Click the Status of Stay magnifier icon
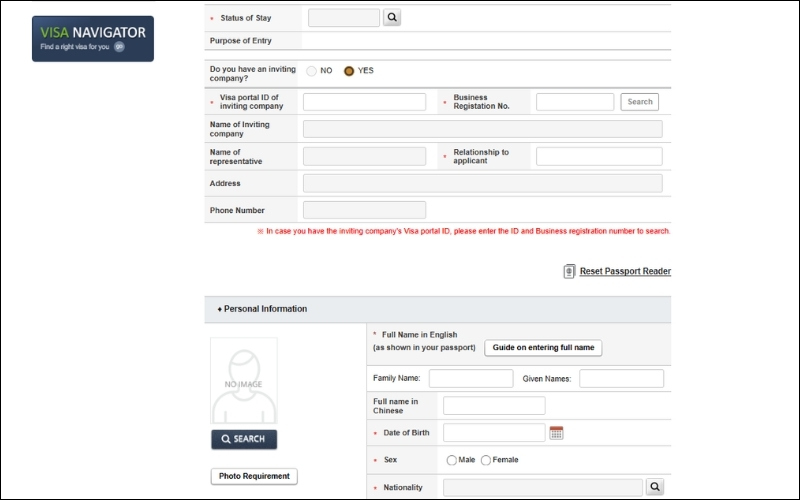The image size is (800, 500). coord(392,17)
